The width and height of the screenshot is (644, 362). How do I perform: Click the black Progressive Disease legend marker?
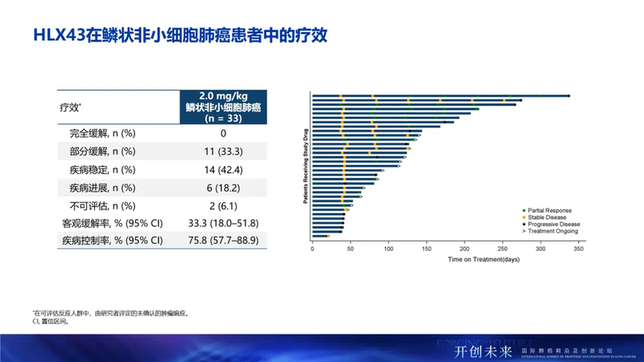524,224
